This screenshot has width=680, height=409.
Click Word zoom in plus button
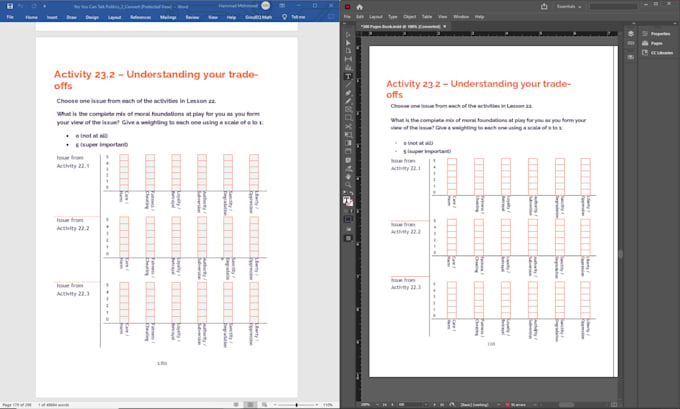(x=317, y=405)
